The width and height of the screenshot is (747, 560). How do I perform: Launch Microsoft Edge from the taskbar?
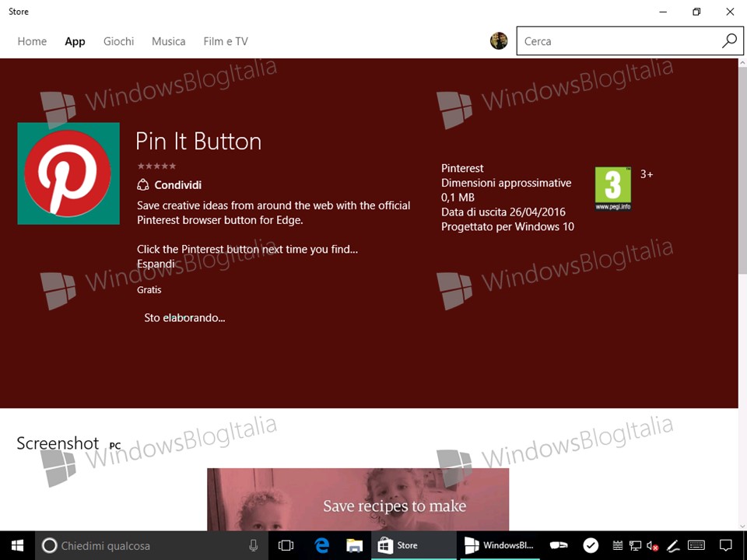click(x=322, y=546)
